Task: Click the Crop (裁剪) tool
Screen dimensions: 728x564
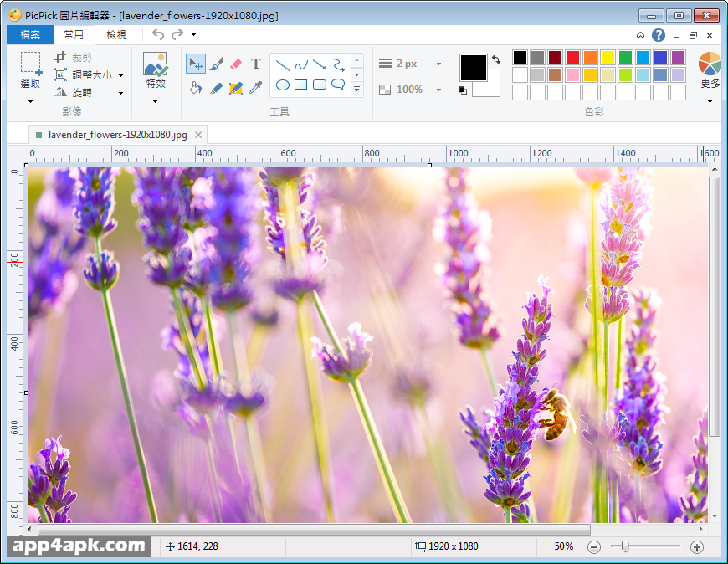Action: [73, 57]
